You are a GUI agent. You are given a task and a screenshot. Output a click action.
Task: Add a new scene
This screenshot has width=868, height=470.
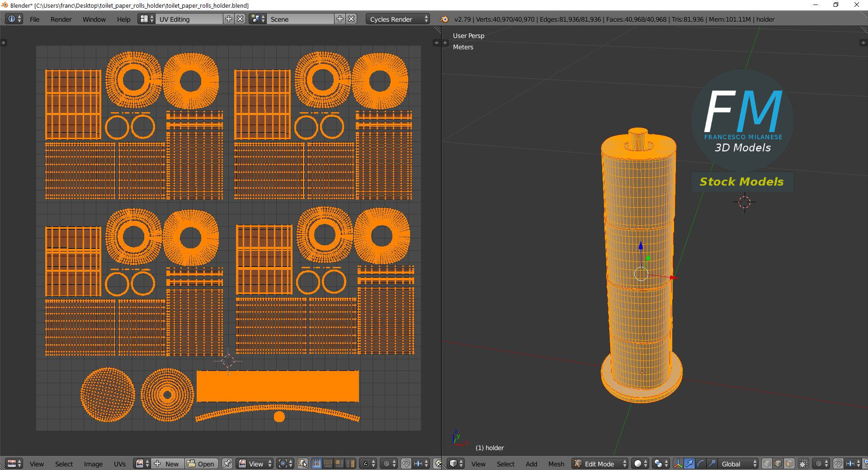click(340, 19)
